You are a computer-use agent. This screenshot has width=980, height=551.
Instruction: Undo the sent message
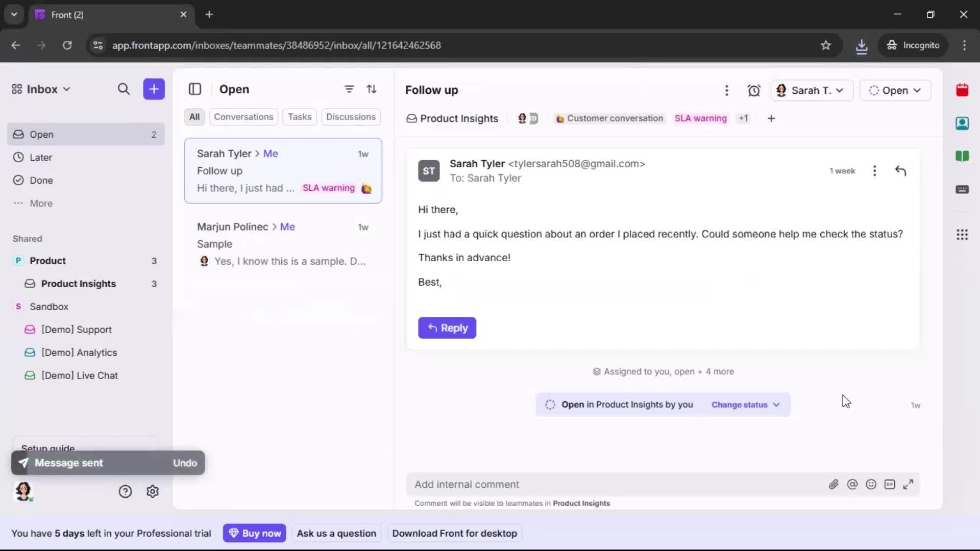tap(185, 463)
